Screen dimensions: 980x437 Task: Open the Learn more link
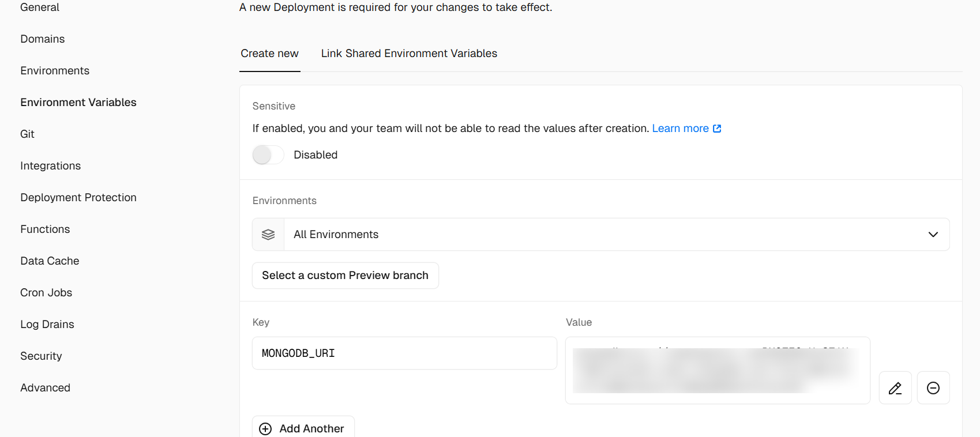coord(680,129)
